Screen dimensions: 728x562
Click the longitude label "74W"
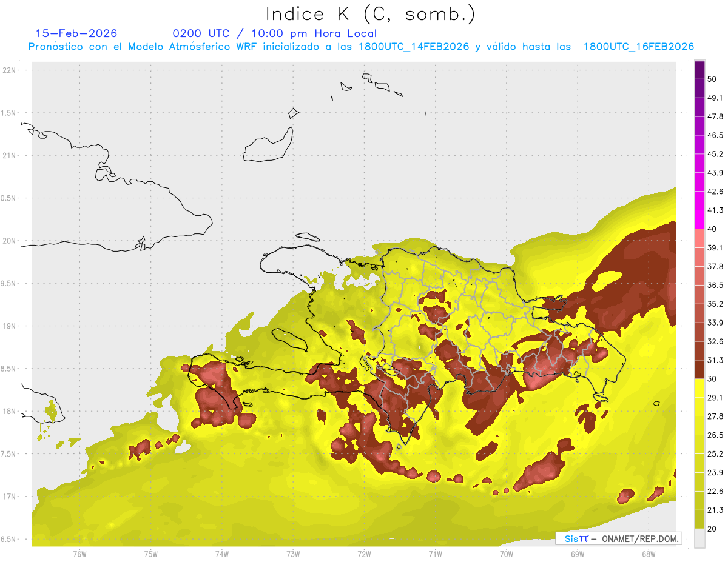(x=221, y=554)
